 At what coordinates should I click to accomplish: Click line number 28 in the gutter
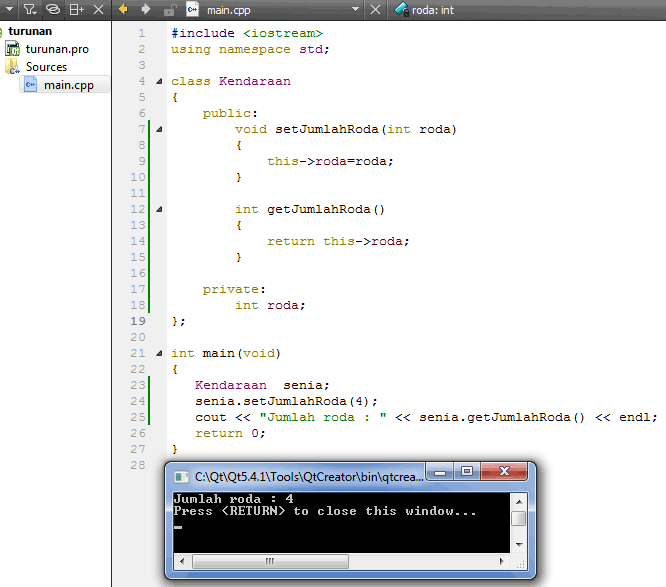(138, 465)
